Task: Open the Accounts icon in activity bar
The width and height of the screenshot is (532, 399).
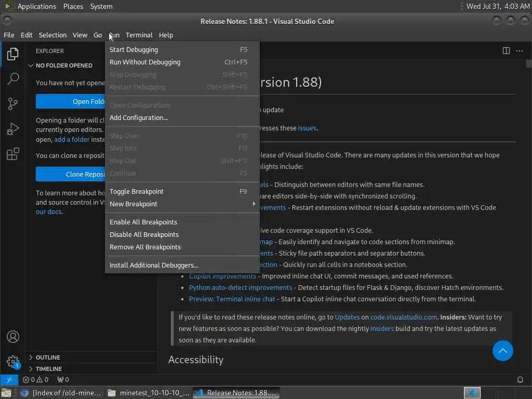Action: coord(13,337)
